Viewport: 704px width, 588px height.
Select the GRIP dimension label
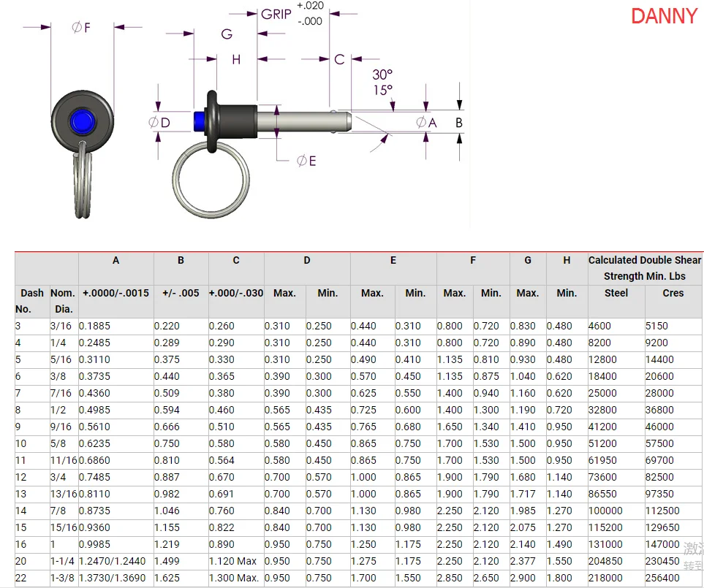[276, 14]
